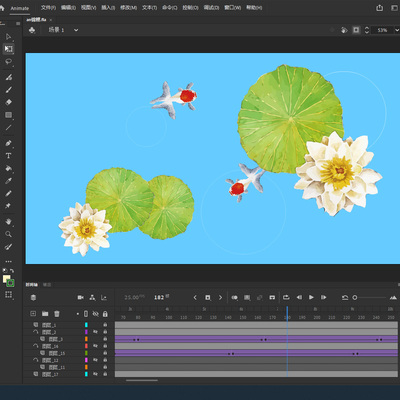Open the three-dot edit toolbar button
400x400 pixels.
pos(9,261)
